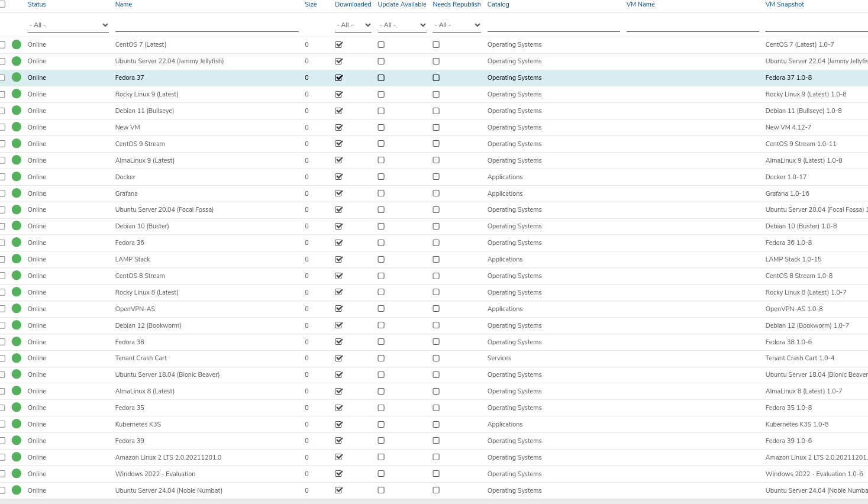Viewport: 868px width, 504px height.
Task: Select the 'New VM' name cell
Action: click(x=128, y=127)
